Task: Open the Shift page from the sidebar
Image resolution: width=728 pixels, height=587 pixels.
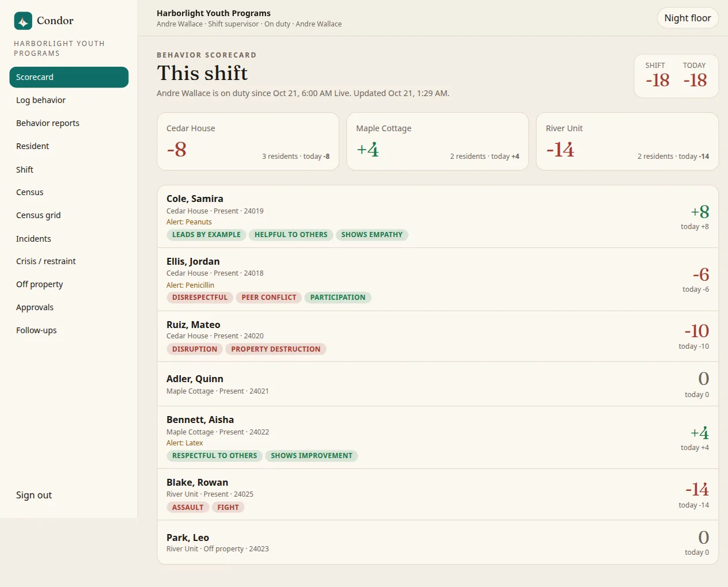Action: 69,170
